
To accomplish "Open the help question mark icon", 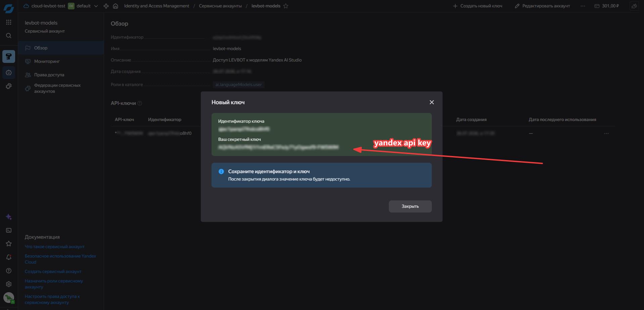I will (x=9, y=271).
